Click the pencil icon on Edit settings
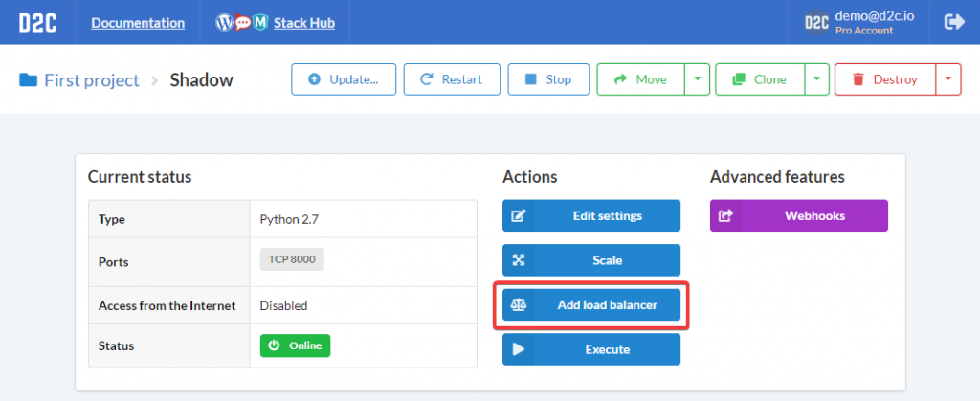980x401 pixels. coord(518,216)
